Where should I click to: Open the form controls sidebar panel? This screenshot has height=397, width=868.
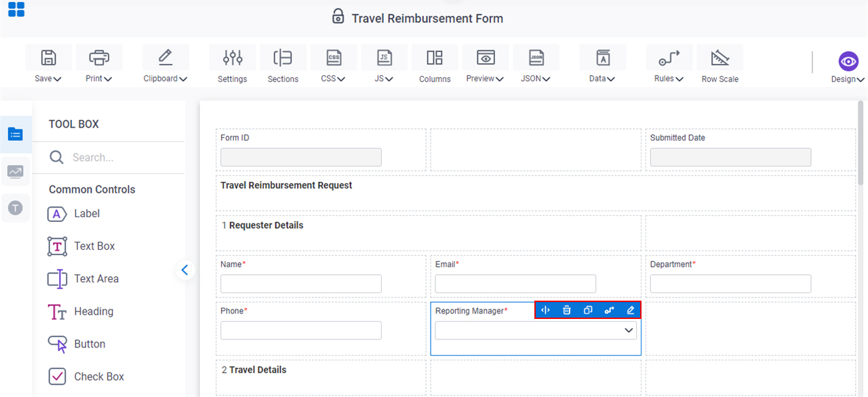click(x=16, y=134)
